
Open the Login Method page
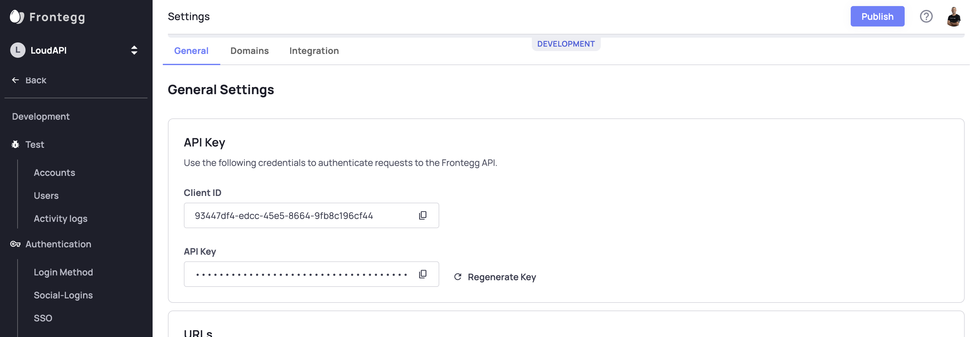point(63,272)
